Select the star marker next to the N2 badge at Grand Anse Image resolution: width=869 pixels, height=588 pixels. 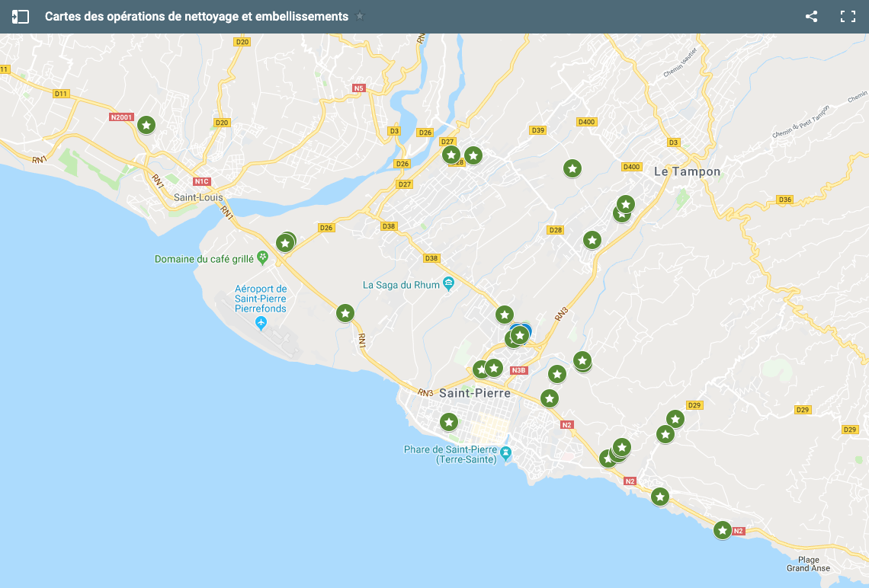722,530
